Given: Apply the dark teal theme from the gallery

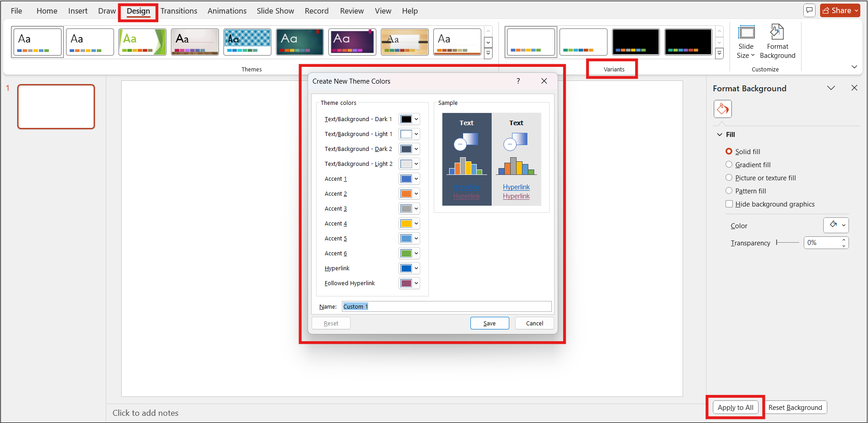Looking at the screenshot, I should (x=299, y=42).
